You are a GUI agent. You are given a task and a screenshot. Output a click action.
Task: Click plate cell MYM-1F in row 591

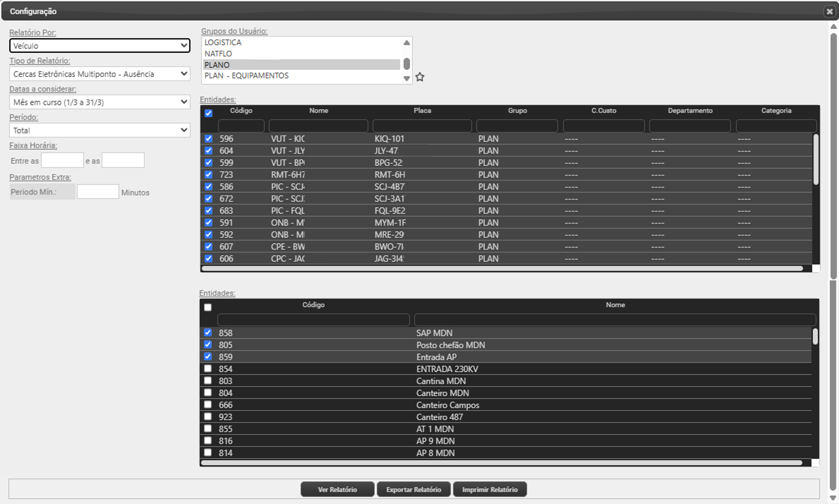coord(390,223)
